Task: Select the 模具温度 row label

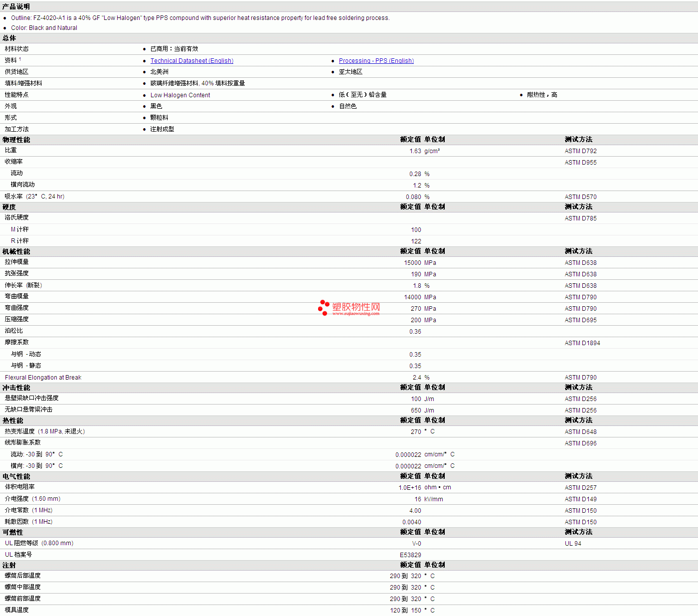Action: click(x=16, y=610)
